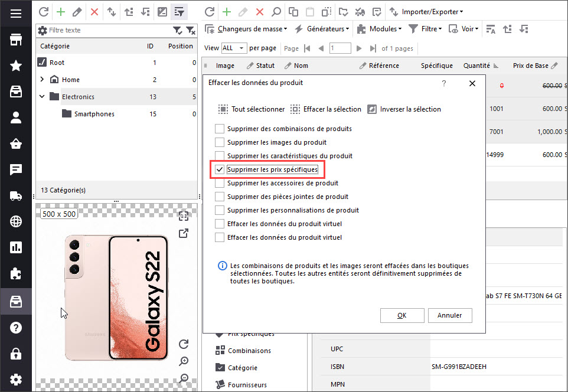Open the settings gear in the sidebar
This screenshot has width=568, height=392.
(15, 380)
